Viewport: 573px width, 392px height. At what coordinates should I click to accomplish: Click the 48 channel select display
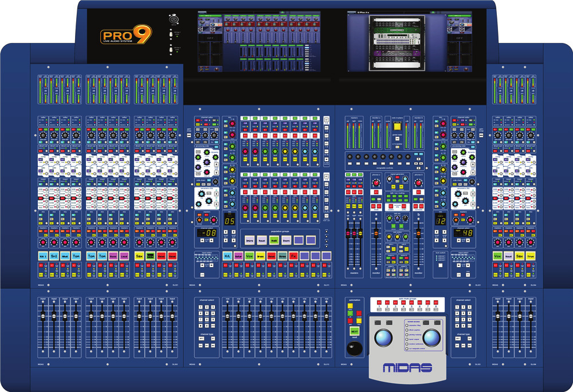464,232
